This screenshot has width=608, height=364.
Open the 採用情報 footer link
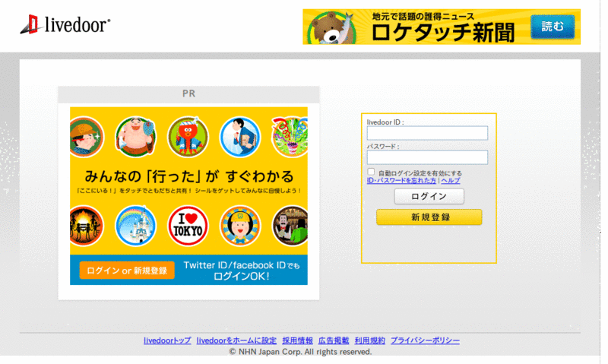297,340
